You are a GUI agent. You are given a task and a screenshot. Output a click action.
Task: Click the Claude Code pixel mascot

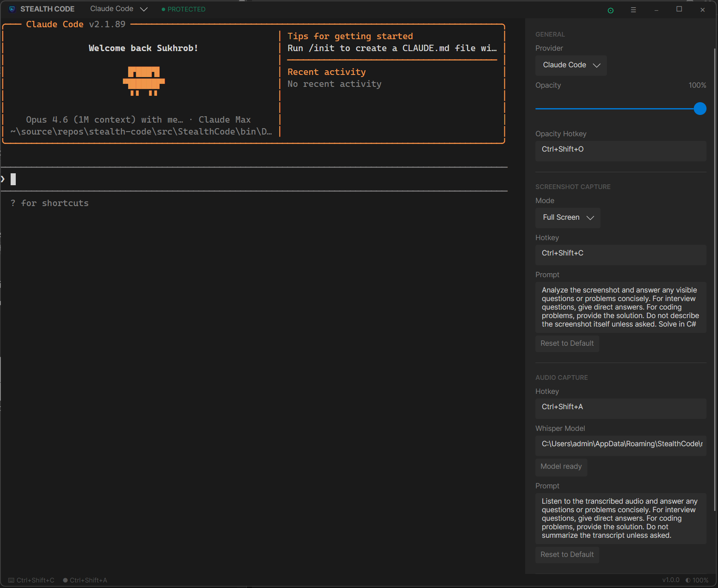click(x=144, y=81)
